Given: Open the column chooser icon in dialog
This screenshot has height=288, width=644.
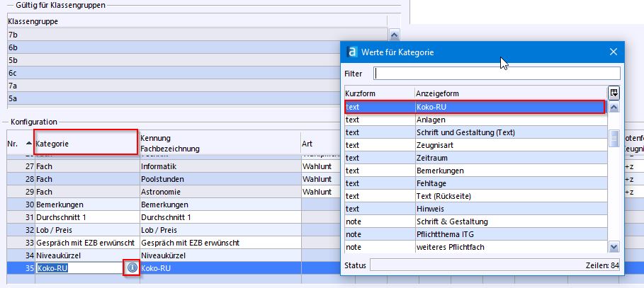Looking at the screenshot, I should tap(614, 93).
